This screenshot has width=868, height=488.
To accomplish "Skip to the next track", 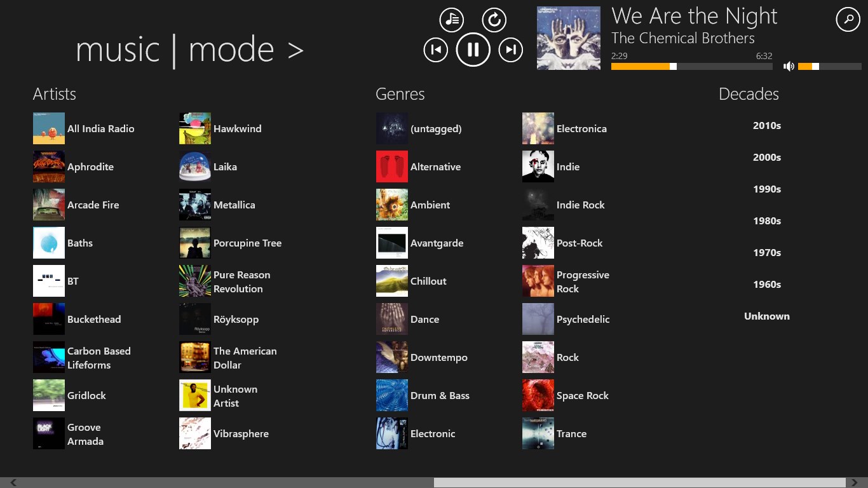I will (510, 50).
